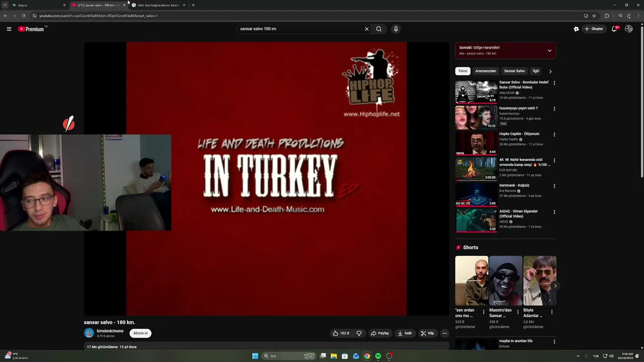Show more filter chips with arrow
The width and height of the screenshot is (644, 362).
tap(550, 71)
